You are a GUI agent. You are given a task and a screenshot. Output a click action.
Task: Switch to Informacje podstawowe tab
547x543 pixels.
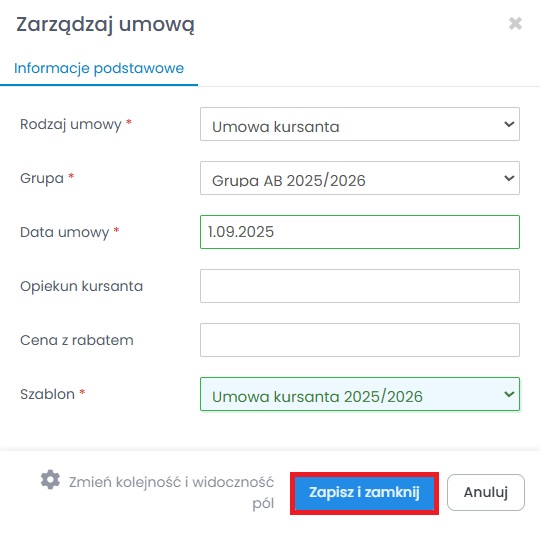point(99,68)
